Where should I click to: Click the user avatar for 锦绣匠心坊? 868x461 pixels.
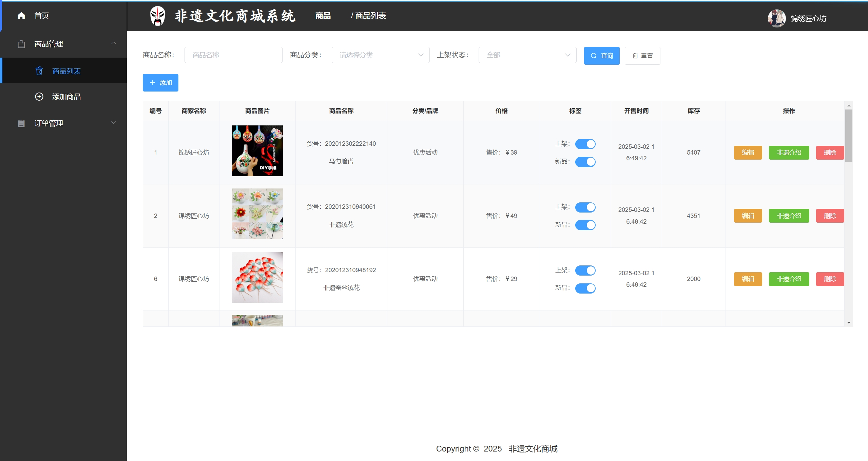[x=776, y=18]
